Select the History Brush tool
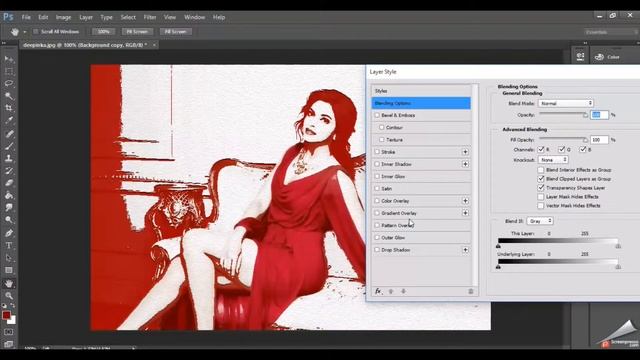 pyautogui.click(x=9, y=171)
